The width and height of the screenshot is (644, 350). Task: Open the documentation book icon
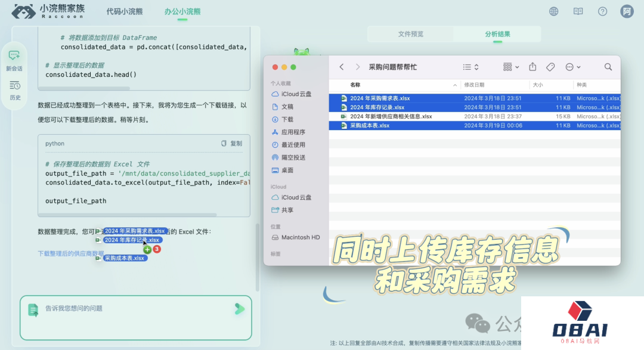(578, 11)
